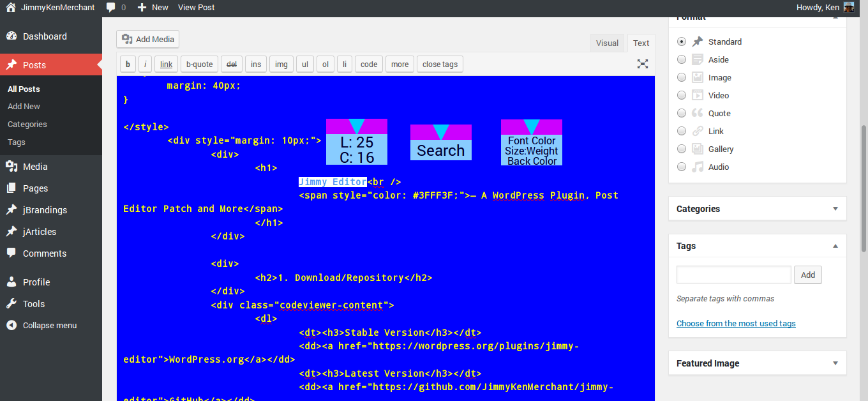The image size is (868, 401).
Task: Select the Aside post format
Action: point(682,59)
